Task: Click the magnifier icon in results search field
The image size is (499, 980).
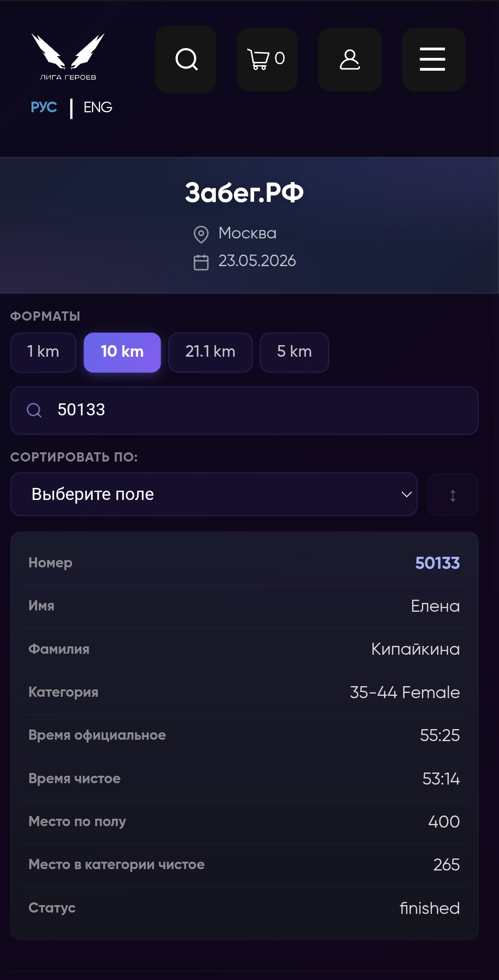Action: [x=34, y=410]
